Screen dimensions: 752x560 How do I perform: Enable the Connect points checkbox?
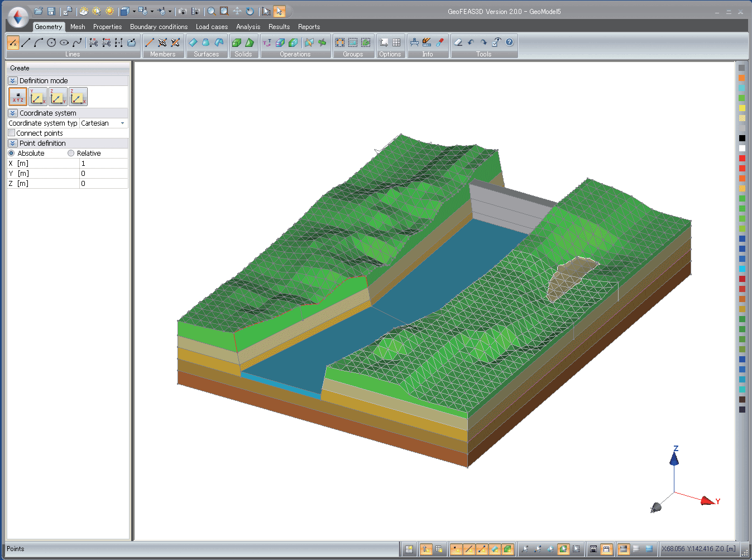tap(12, 133)
